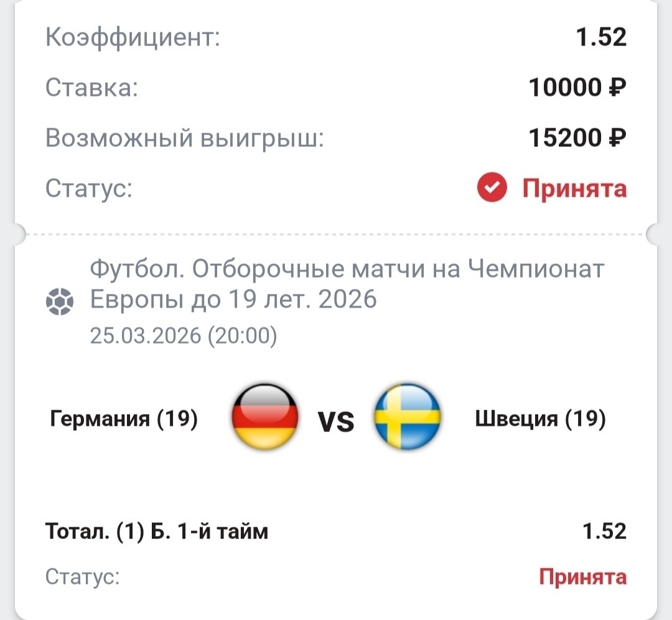Open the Германия (19) team name

(124, 419)
